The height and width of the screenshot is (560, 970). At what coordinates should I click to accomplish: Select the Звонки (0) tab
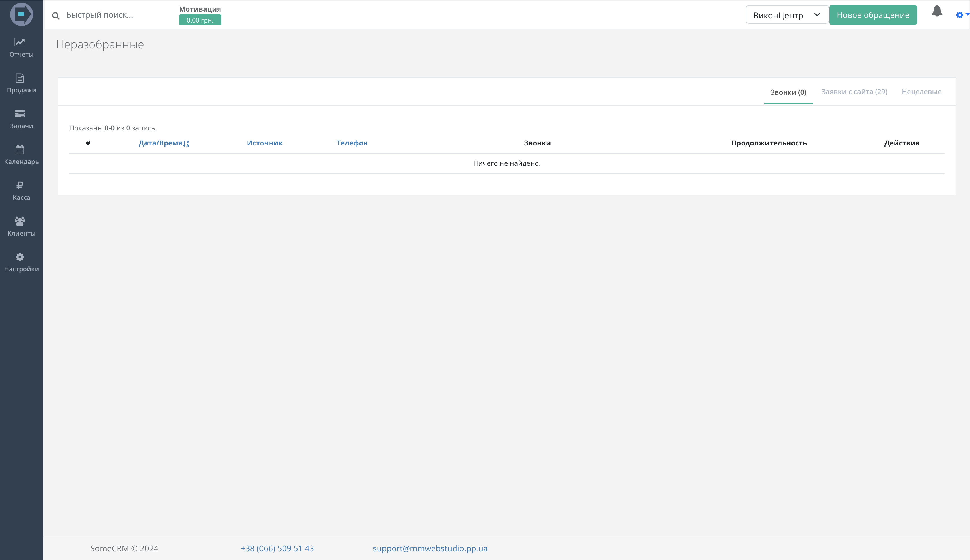coord(788,92)
